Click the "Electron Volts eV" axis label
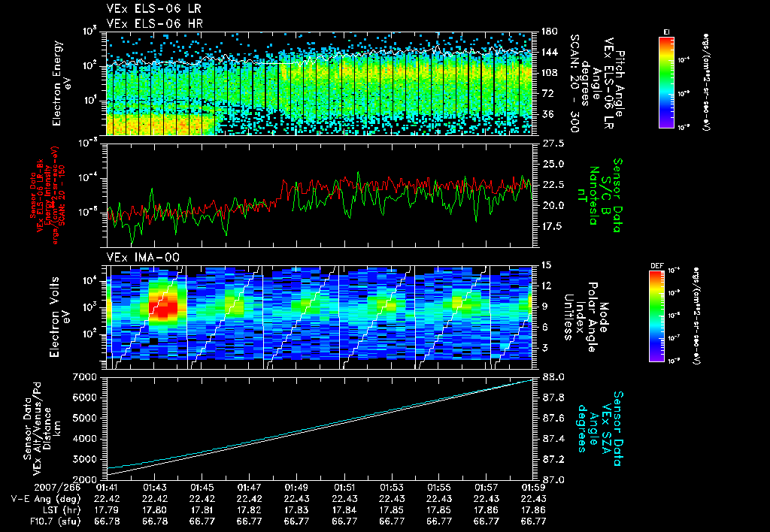 point(60,316)
